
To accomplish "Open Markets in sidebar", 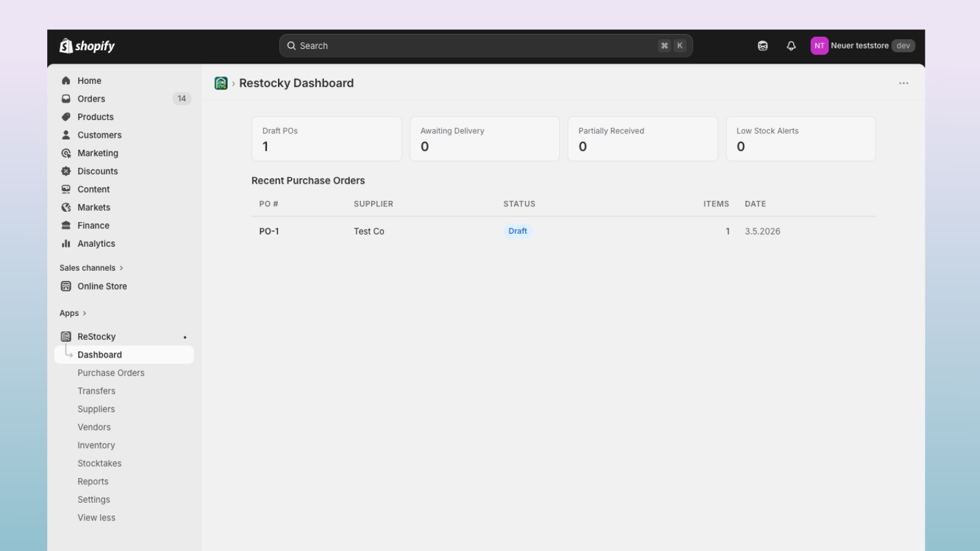I will 124,208.
